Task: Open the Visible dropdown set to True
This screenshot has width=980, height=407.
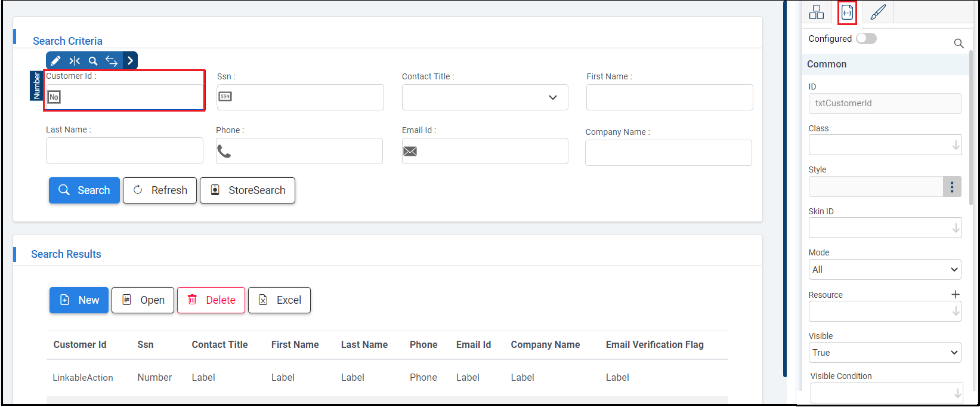Action: coord(885,353)
